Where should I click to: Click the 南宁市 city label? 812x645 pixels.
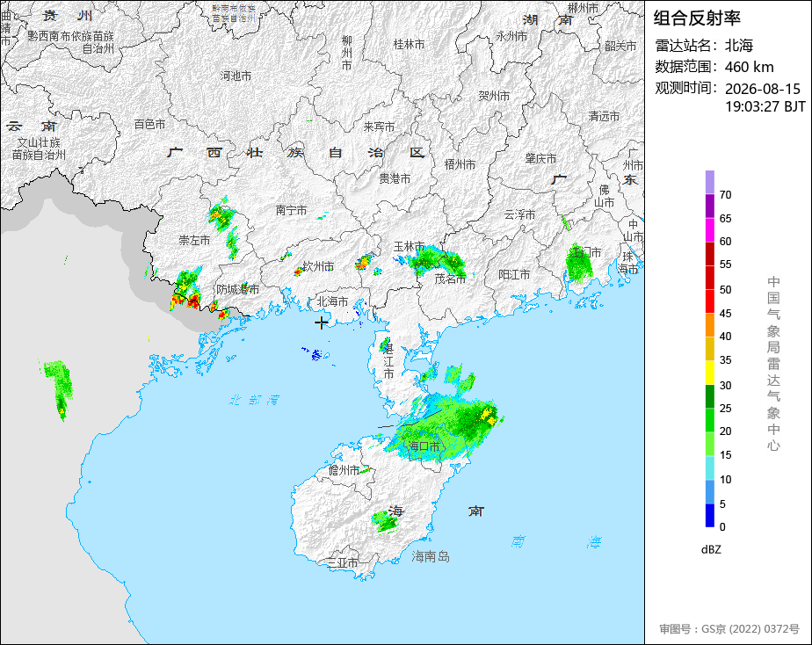tap(291, 210)
